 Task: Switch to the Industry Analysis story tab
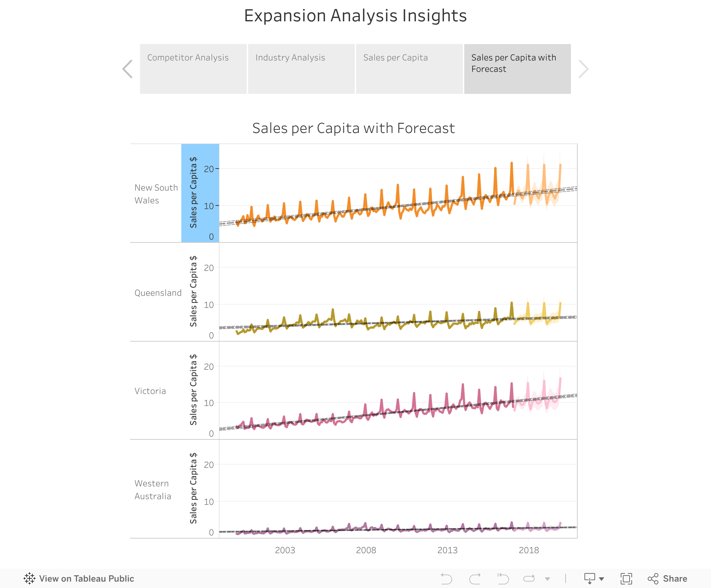[x=301, y=69]
